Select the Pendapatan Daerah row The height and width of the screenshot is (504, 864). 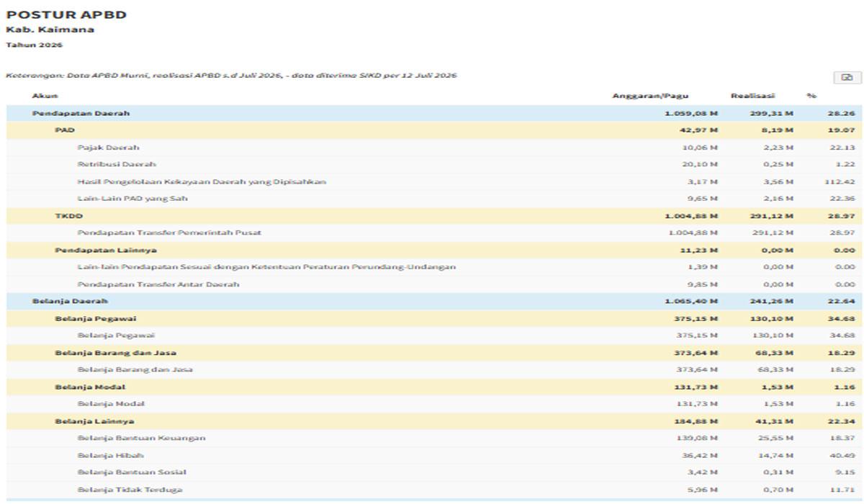(x=435, y=114)
